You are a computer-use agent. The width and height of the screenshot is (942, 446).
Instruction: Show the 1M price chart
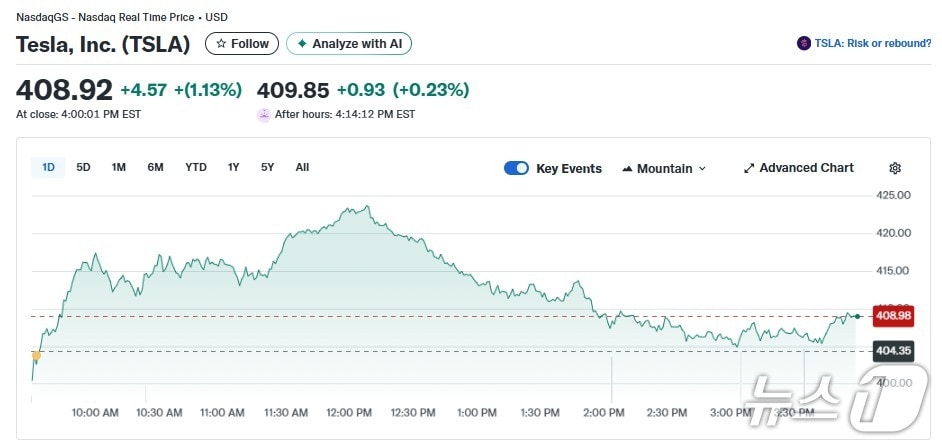pos(118,167)
